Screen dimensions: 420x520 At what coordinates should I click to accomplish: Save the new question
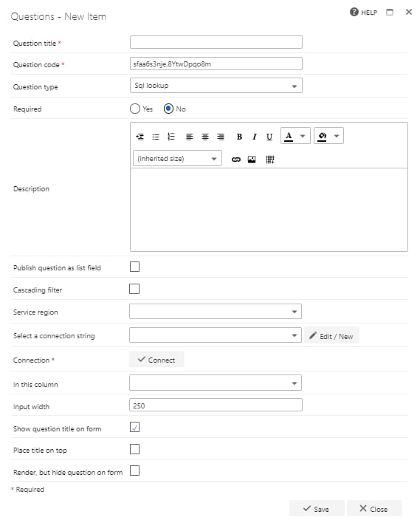pos(317,509)
